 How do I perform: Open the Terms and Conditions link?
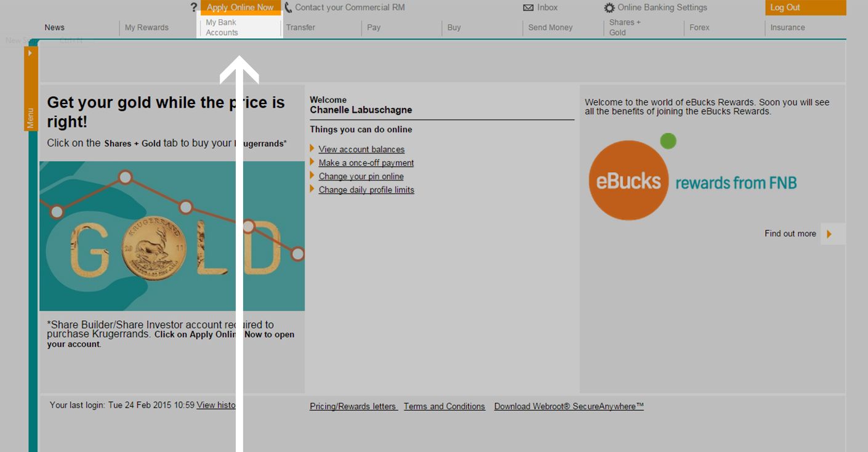[x=444, y=406]
